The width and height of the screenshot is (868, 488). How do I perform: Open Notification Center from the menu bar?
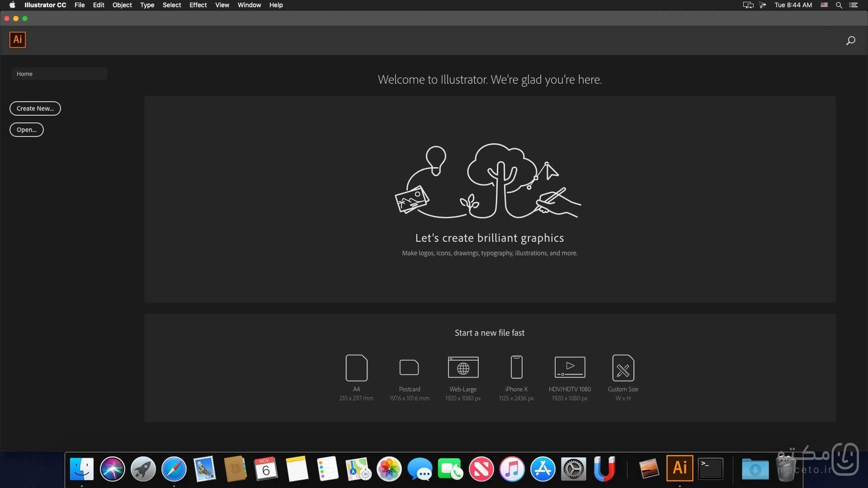click(x=854, y=5)
